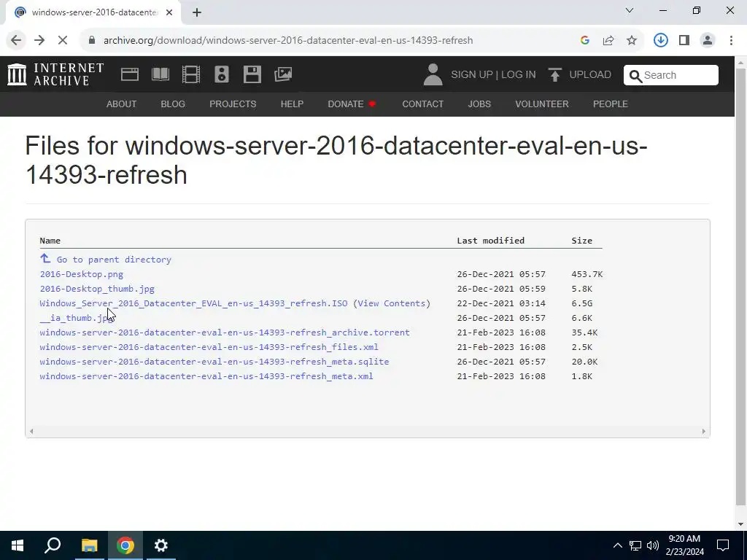This screenshot has width=747, height=560.
Task: Open a new tab with plus button
Action: pos(197,12)
